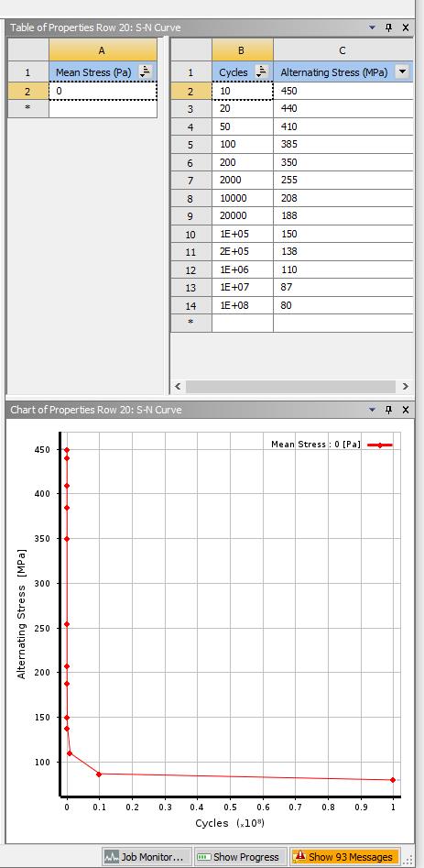Click column B header
Screen dimensions: 424x868
coord(243,50)
